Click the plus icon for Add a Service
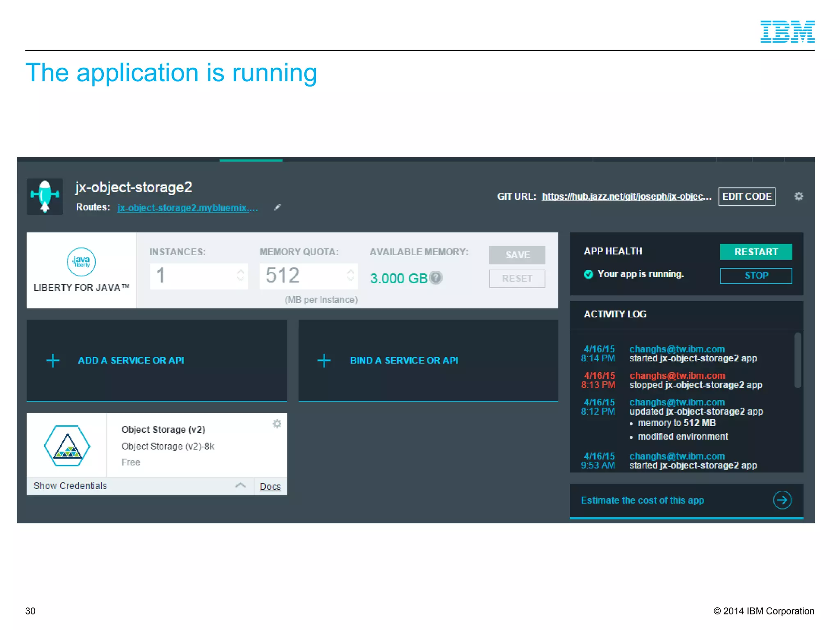This screenshot has width=840, height=630. (x=53, y=361)
